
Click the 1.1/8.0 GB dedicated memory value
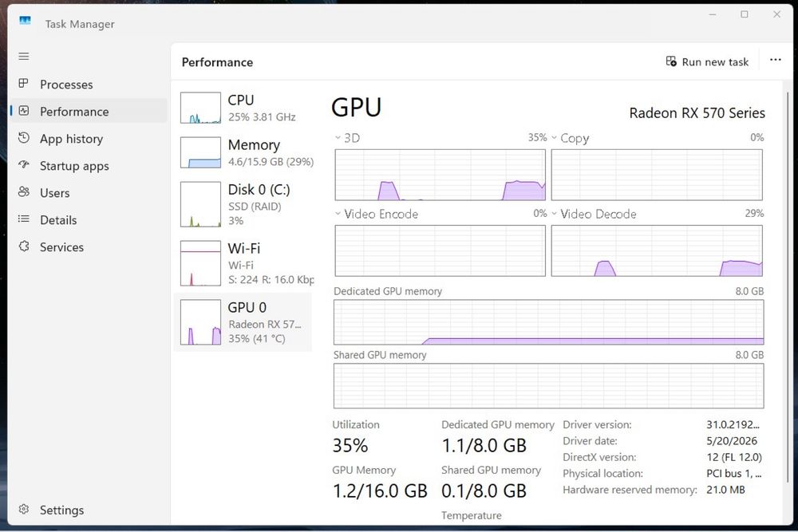(x=484, y=446)
